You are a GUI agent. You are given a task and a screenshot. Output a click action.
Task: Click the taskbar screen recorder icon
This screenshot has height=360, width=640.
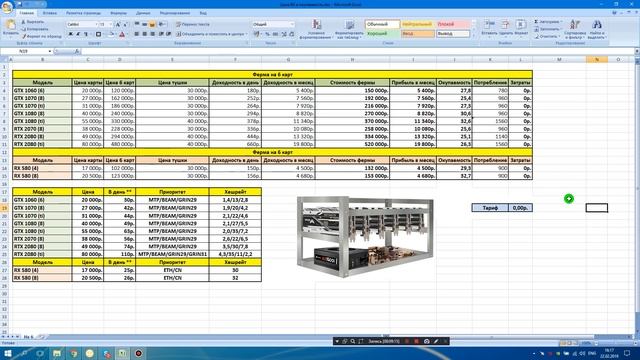[x=139, y=353]
